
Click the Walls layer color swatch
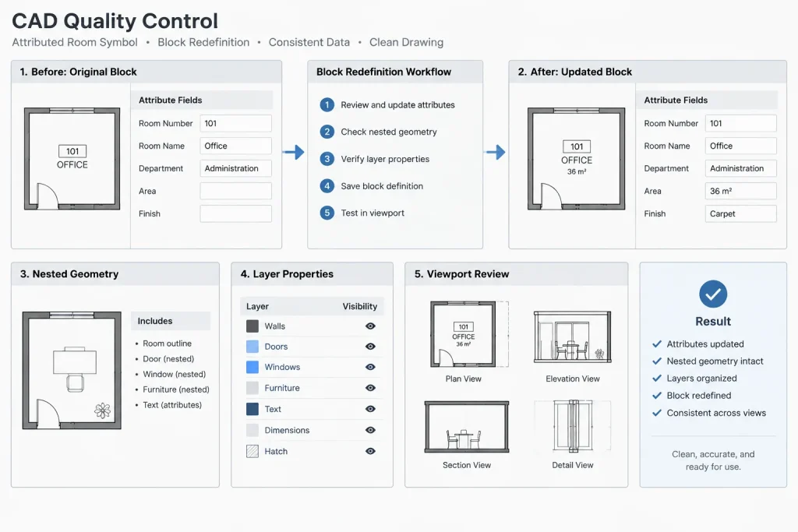click(x=252, y=326)
